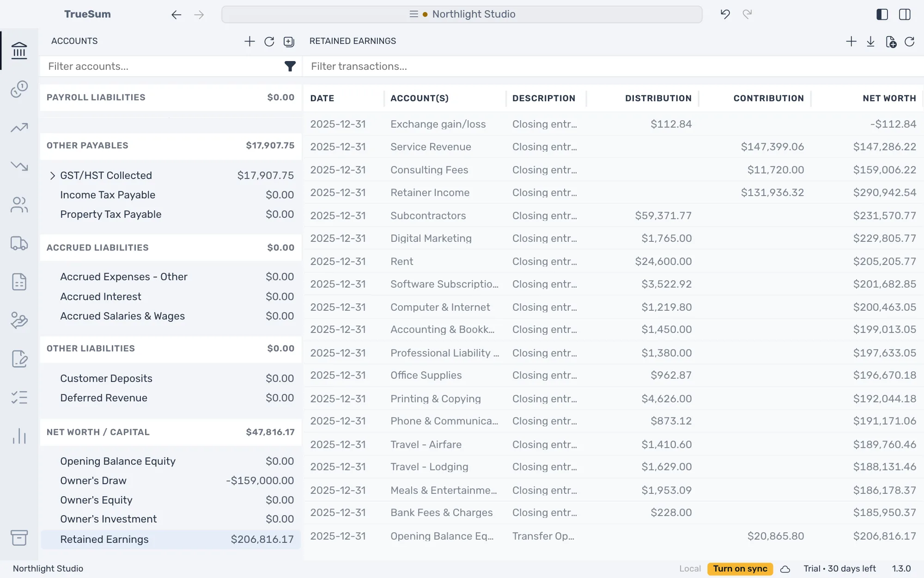
Task: Select the Deferred Revenue account
Action: tap(171, 398)
